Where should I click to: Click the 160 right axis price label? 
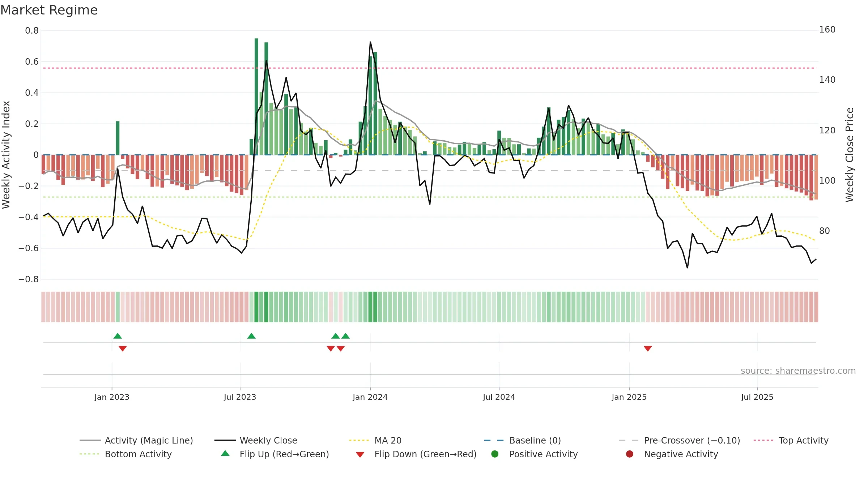[827, 30]
